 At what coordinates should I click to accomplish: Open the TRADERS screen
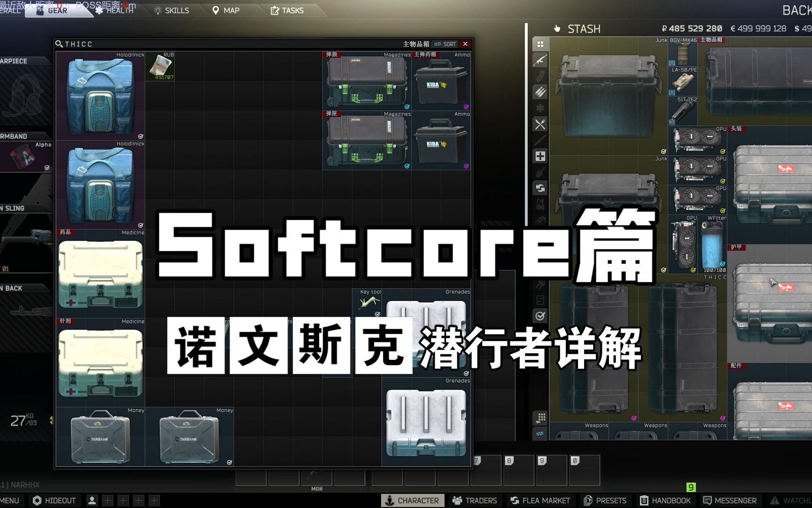click(475, 500)
